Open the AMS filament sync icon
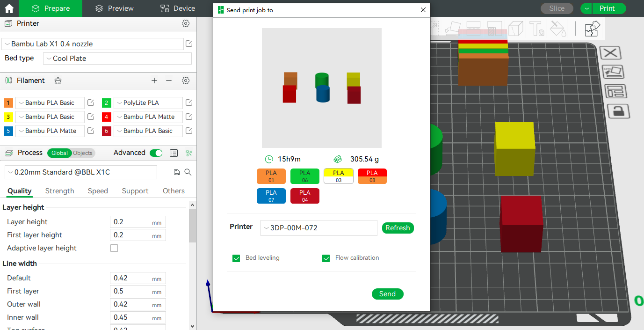644x330 pixels. pyautogui.click(x=58, y=81)
